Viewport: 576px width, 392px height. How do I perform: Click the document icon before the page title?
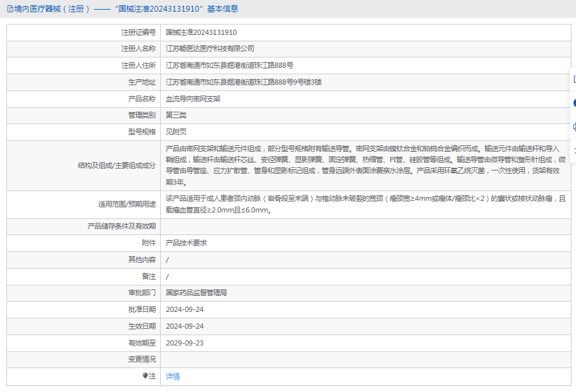point(10,9)
